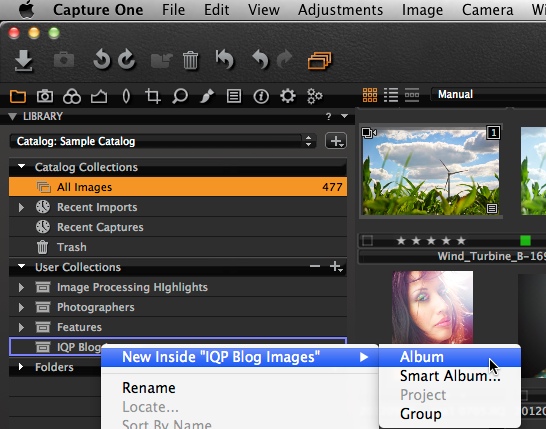Open the Local Adjustments brush tab
Viewport: 546px width, 429px height.
[x=207, y=96]
